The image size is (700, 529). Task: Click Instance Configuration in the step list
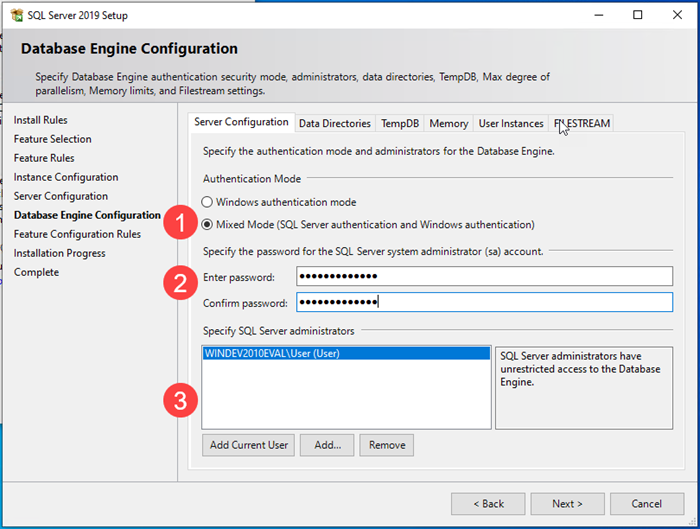(66, 177)
